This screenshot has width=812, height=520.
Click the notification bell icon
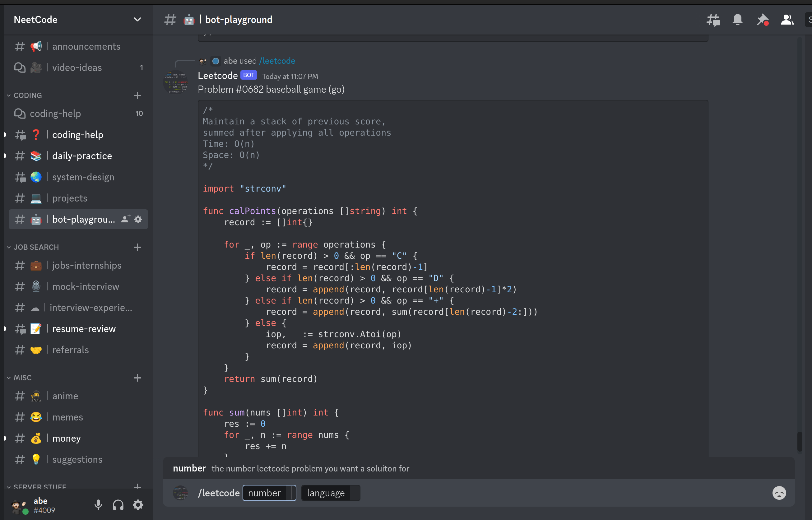[x=737, y=20]
